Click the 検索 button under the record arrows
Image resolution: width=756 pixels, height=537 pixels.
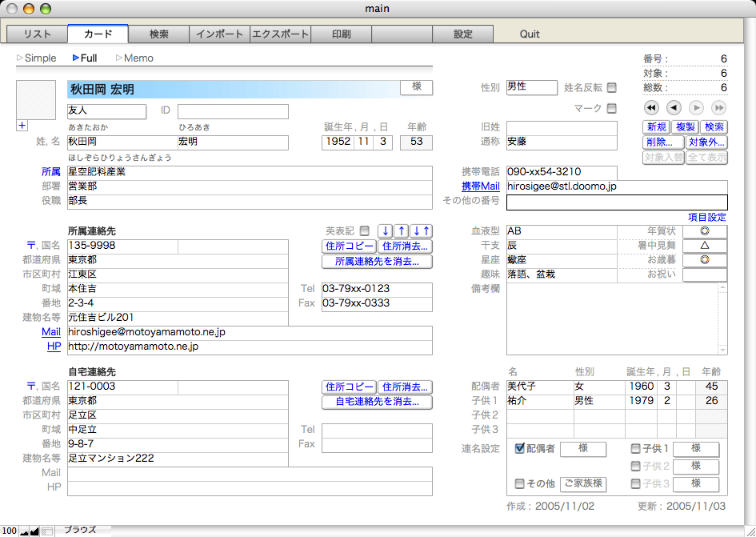coord(714,127)
